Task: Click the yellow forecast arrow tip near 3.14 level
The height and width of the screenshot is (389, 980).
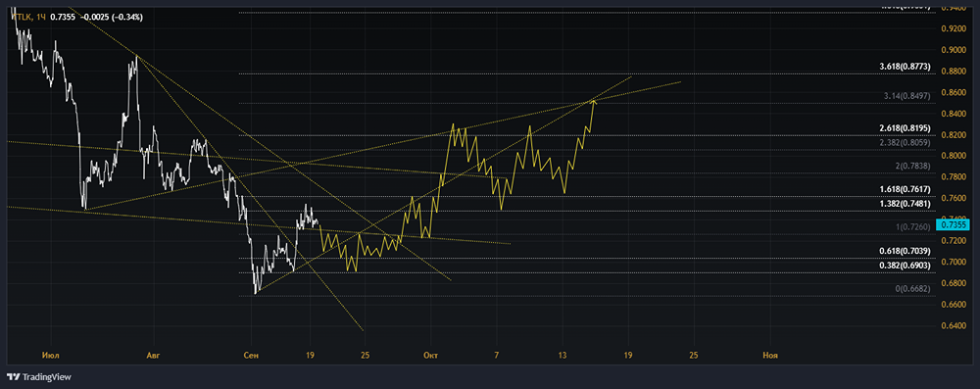Action: (594, 101)
